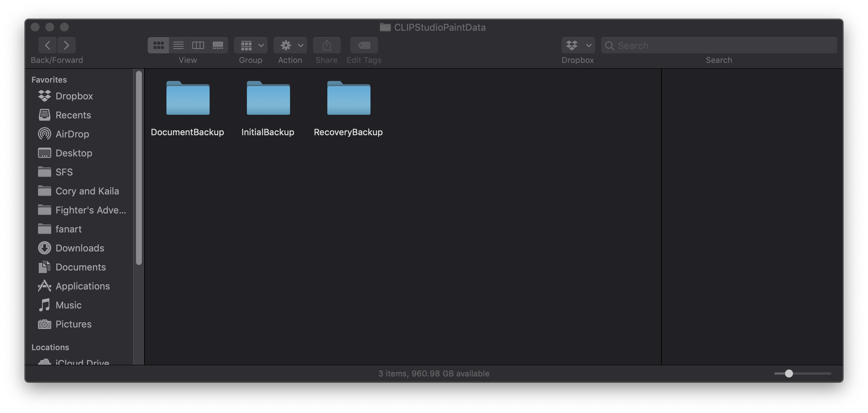Click the Edit Tags button
The width and height of the screenshot is (868, 413).
click(364, 45)
